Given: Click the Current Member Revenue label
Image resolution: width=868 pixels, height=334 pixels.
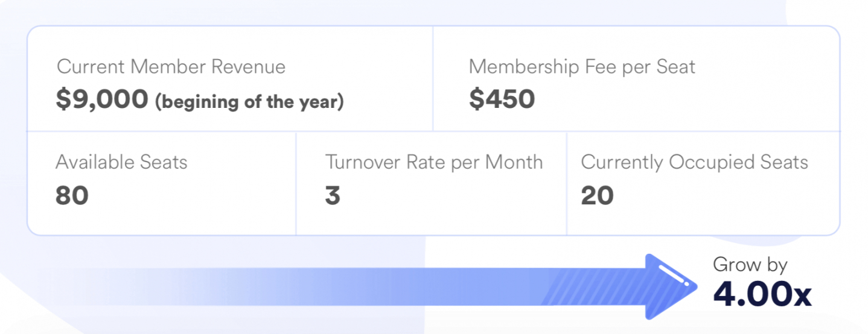Looking at the screenshot, I should pyautogui.click(x=171, y=67).
